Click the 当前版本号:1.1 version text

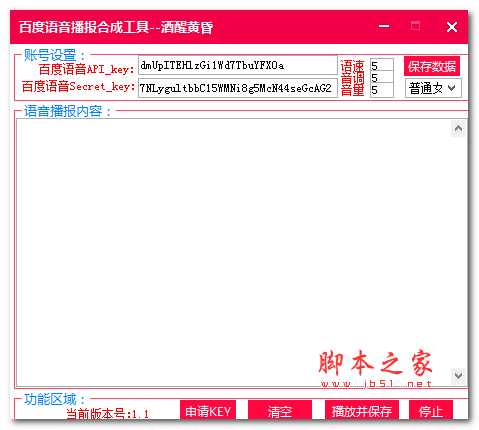click(x=107, y=414)
